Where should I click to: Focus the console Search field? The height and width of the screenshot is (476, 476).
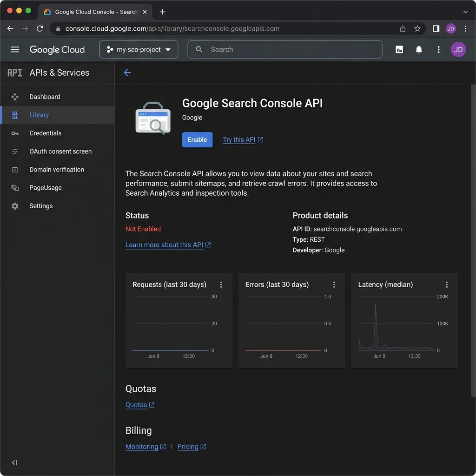pyautogui.click(x=285, y=49)
